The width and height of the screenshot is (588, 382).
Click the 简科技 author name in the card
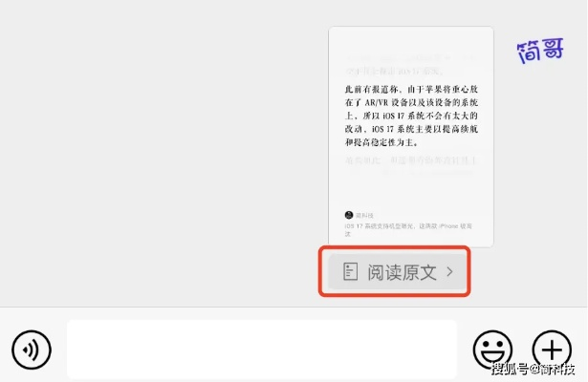point(364,215)
